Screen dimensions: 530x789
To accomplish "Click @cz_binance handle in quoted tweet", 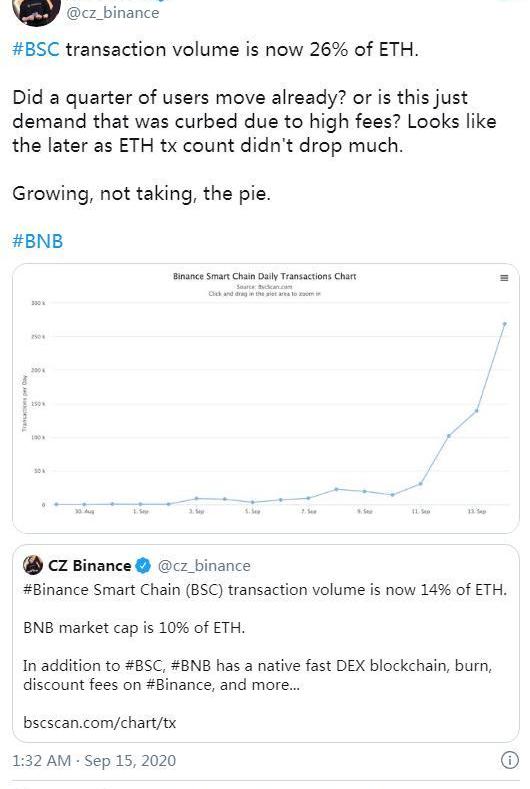I will (x=204, y=566).
